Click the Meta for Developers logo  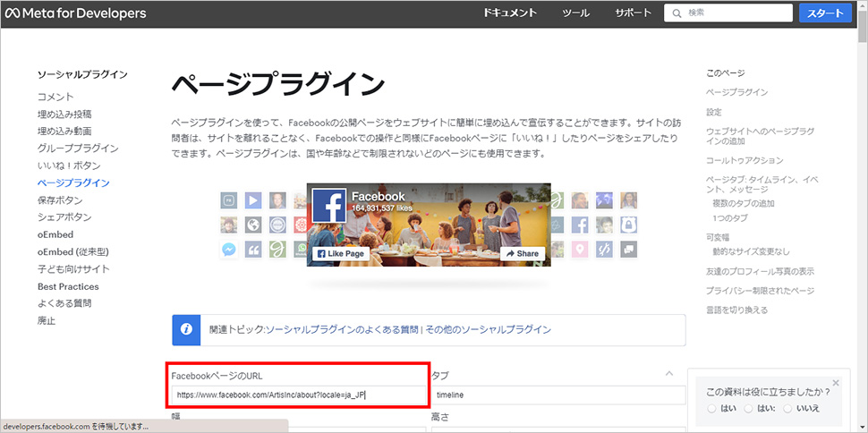click(76, 13)
